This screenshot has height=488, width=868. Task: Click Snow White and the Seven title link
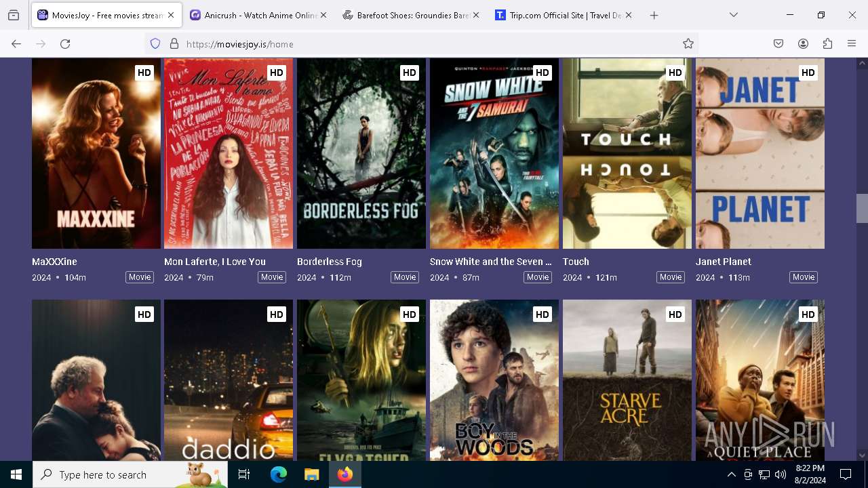tap(491, 262)
